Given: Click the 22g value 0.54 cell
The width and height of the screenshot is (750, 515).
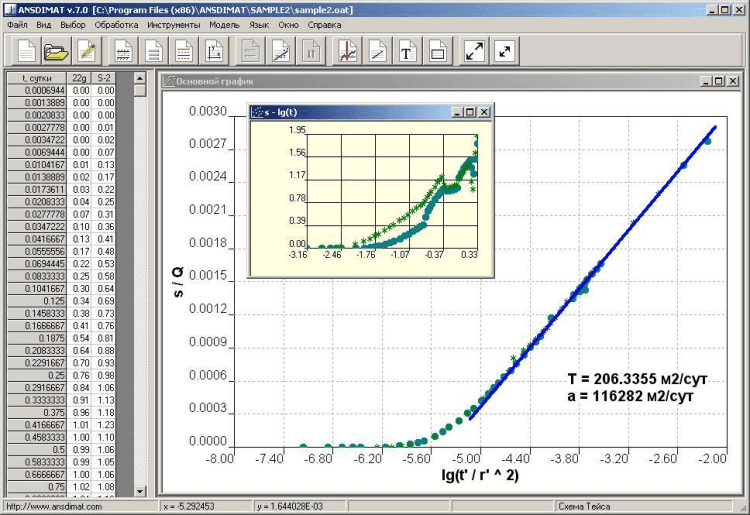Looking at the screenshot, I should pyautogui.click(x=79, y=338).
